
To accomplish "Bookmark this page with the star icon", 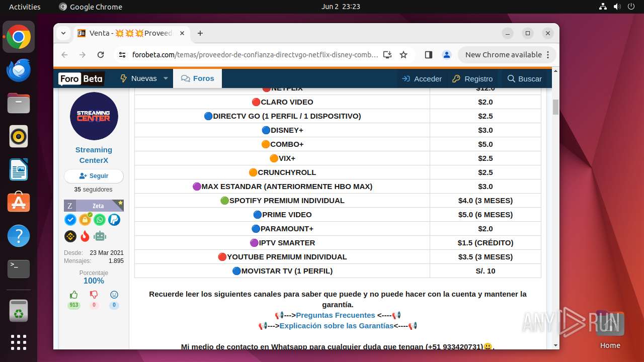I will [x=404, y=55].
